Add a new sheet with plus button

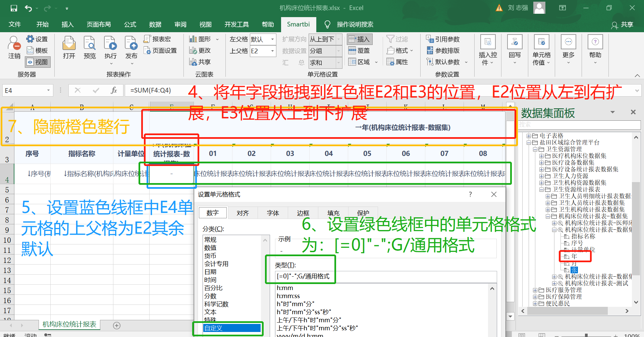click(117, 325)
